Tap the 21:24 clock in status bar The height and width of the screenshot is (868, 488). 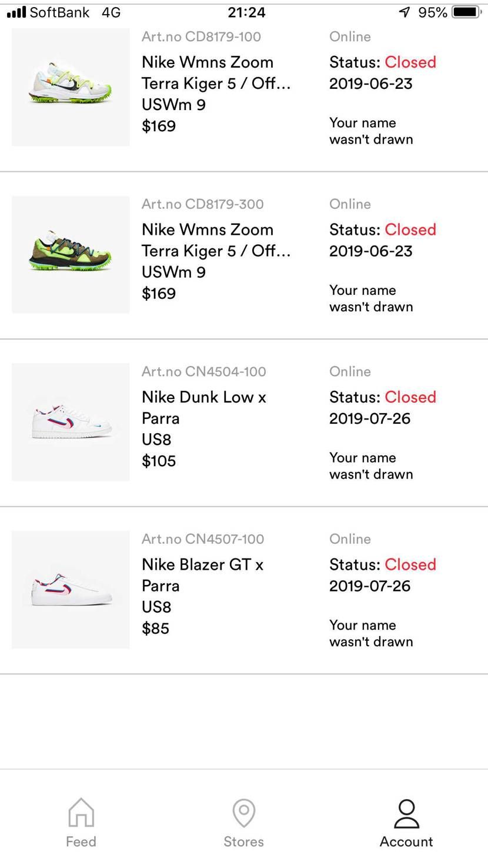246,12
